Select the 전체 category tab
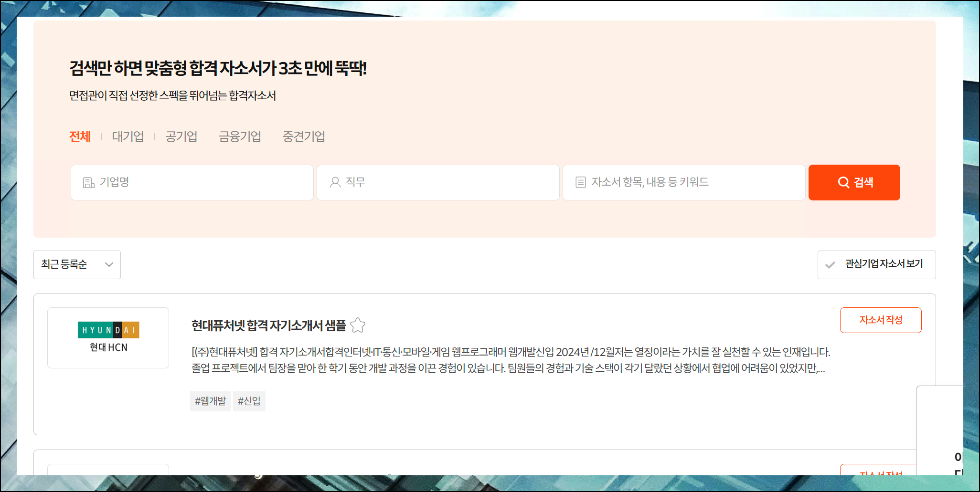 click(80, 136)
